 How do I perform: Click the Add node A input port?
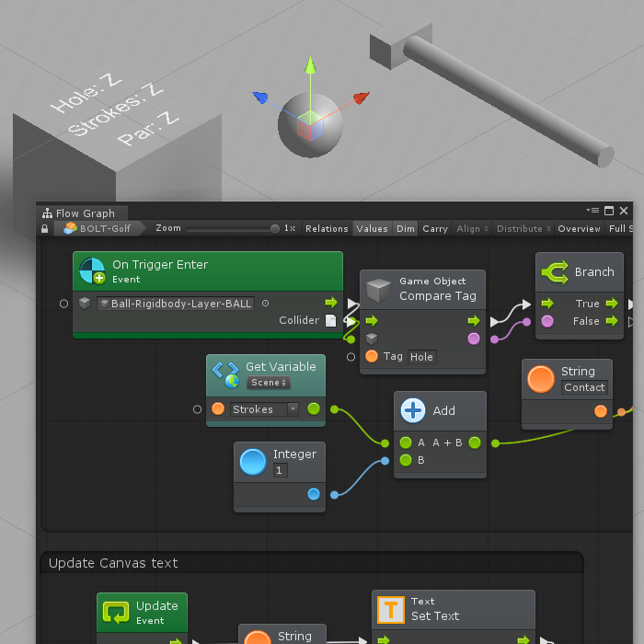coord(406,443)
